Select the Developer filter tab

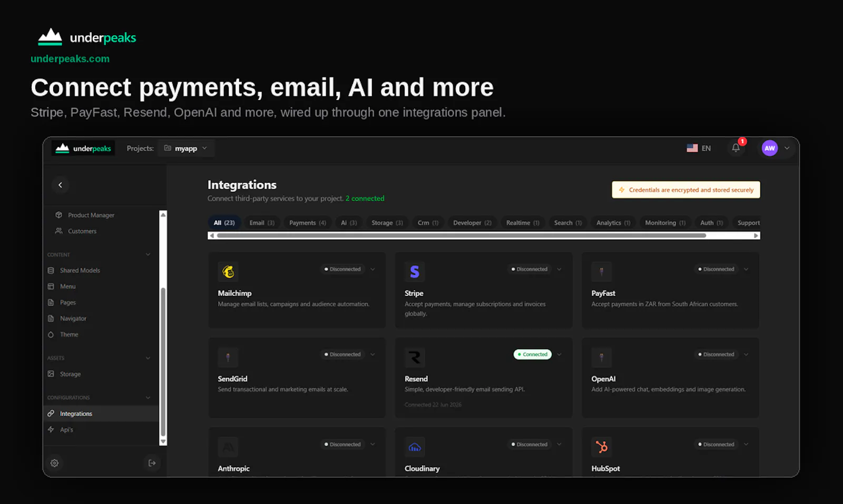(472, 223)
